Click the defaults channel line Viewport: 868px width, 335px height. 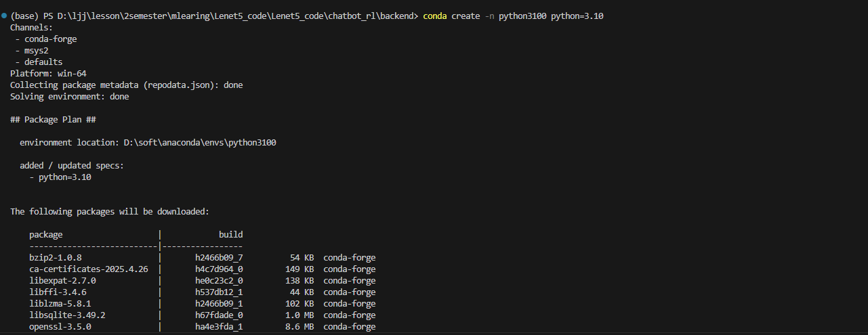point(43,62)
